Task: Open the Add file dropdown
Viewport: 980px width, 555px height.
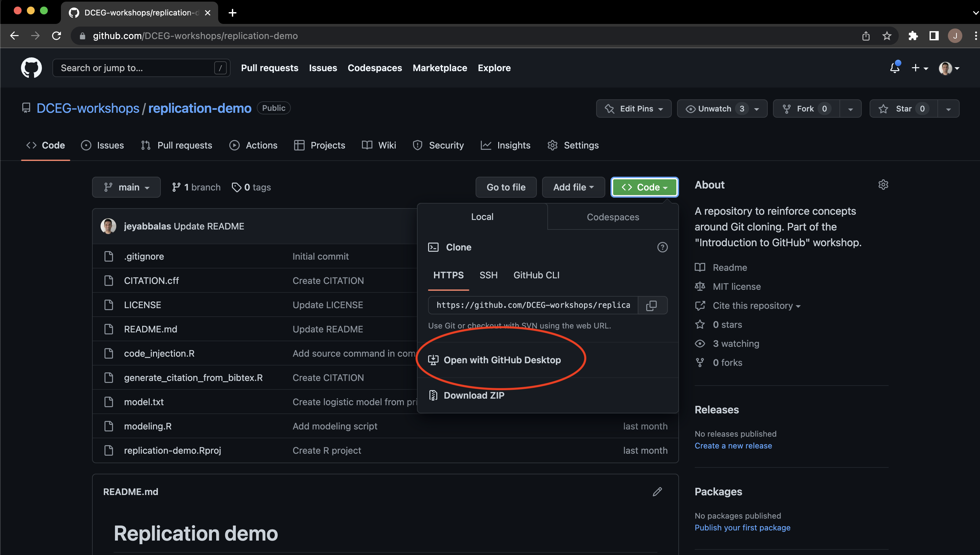Action: click(574, 187)
